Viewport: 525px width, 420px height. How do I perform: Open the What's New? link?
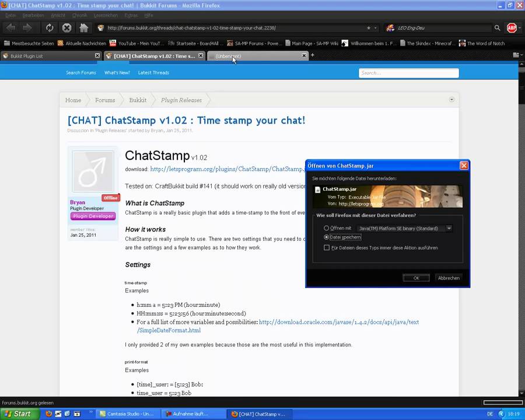117,73
